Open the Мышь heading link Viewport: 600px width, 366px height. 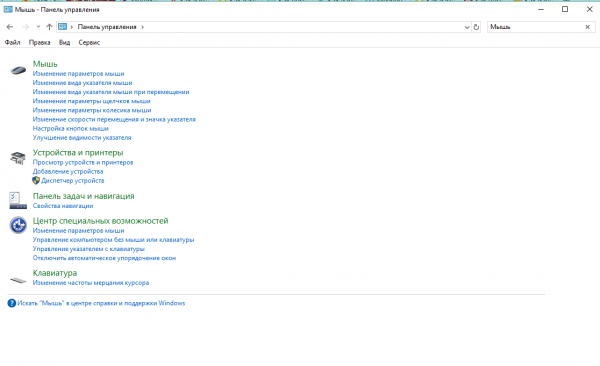click(x=45, y=64)
